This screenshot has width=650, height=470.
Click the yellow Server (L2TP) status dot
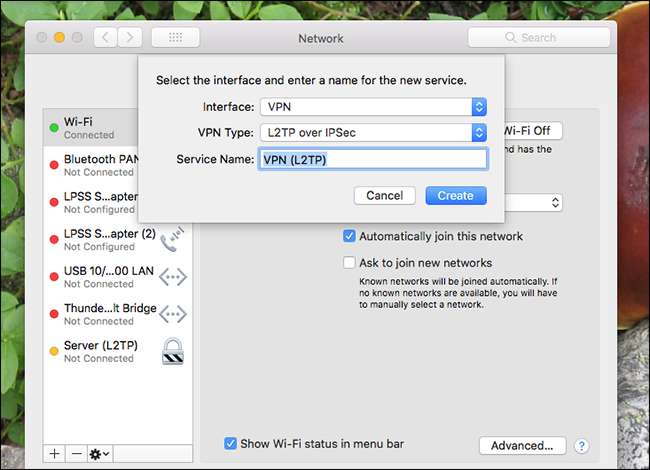pyautogui.click(x=54, y=351)
